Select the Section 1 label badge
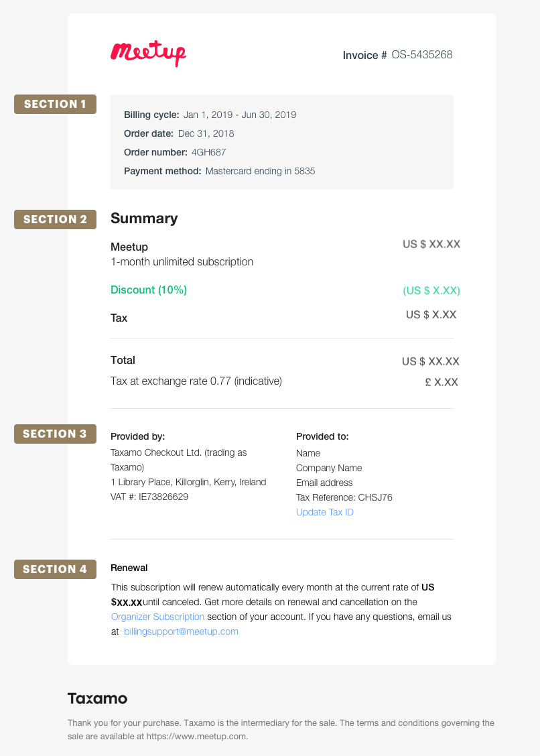540x756 pixels. click(x=55, y=104)
